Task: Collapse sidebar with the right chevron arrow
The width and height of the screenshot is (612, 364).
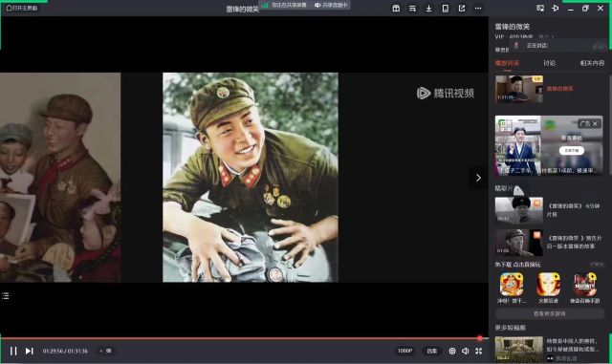Action: pyautogui.click(x=478, y=178)
